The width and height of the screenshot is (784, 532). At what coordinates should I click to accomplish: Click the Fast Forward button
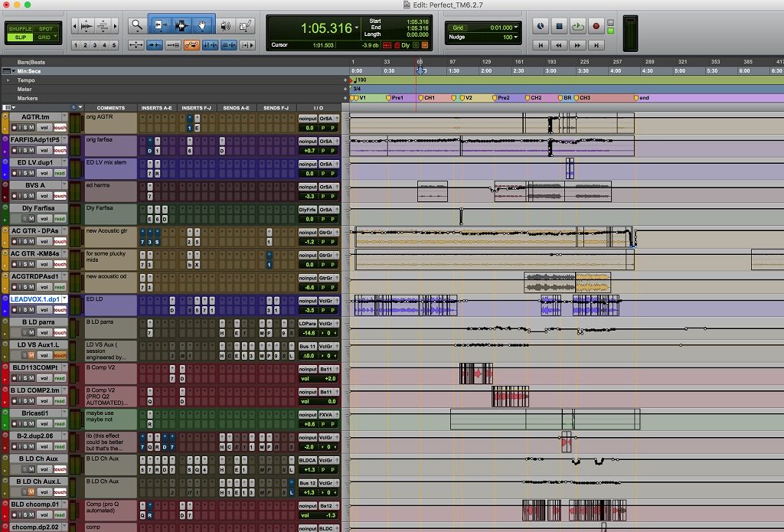(577, 45)
